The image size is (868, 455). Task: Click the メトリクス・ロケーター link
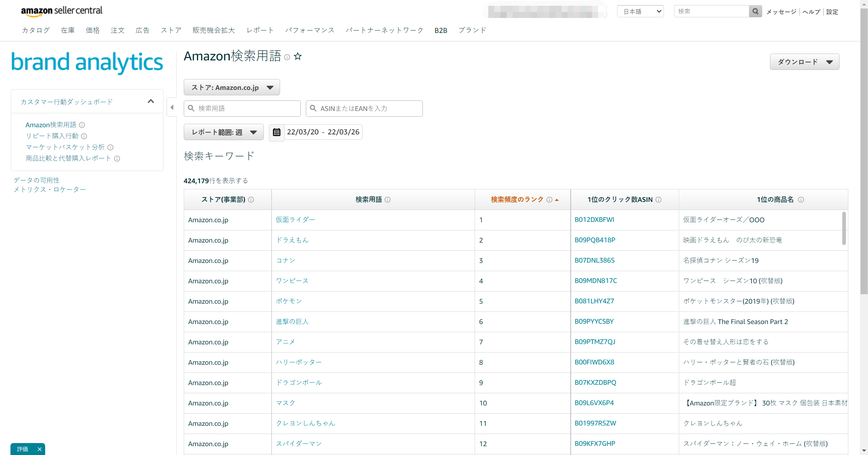[x=50, y=189]
